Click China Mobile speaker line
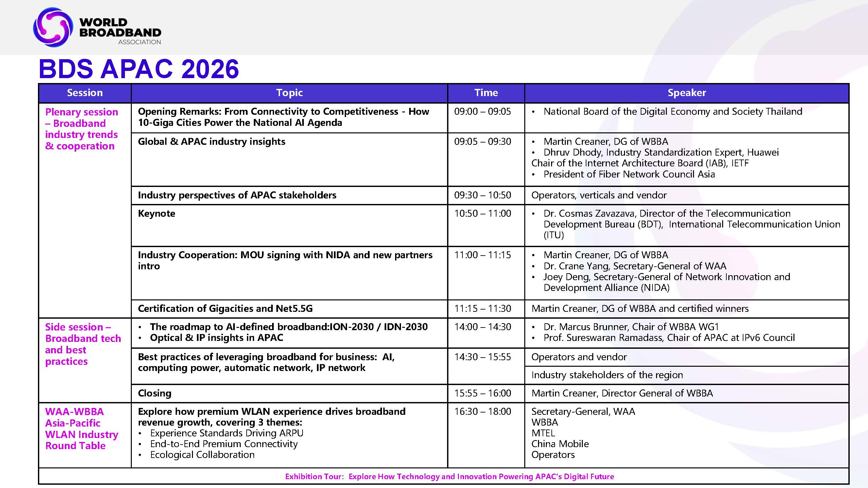 coord(560,444)
